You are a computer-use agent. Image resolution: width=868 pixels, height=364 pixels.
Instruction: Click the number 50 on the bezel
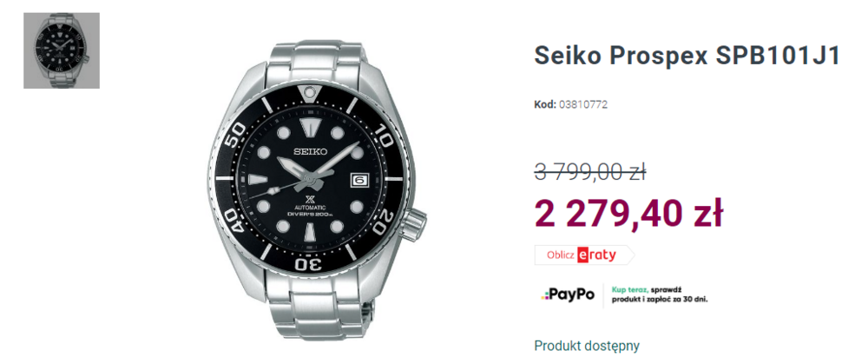[x=235, y=137]
